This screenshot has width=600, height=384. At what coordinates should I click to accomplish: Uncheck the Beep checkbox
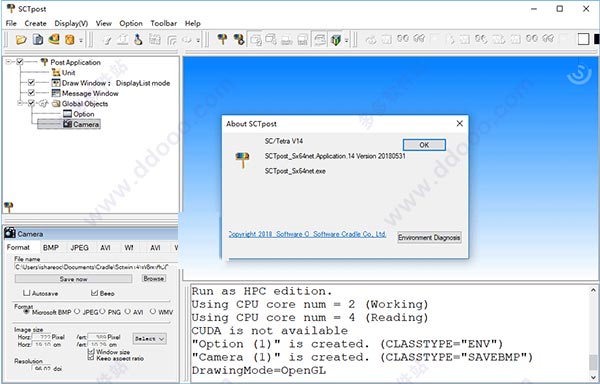coord(95,293)
